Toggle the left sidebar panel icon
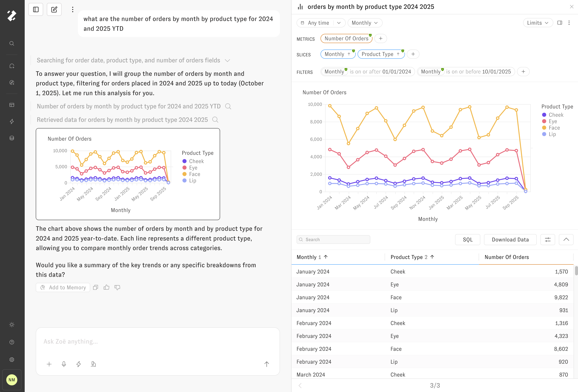Viewport: 578px width, 392px height. (36, 9)
